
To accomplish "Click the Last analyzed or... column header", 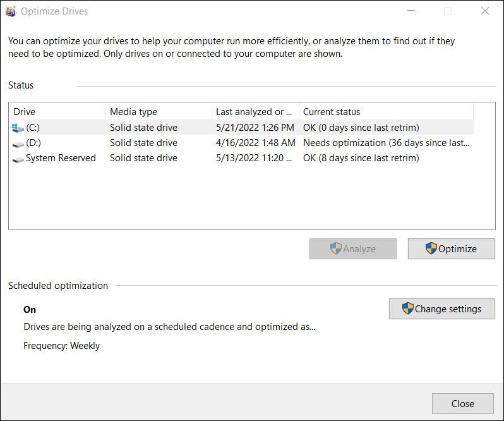I will 254,112.
